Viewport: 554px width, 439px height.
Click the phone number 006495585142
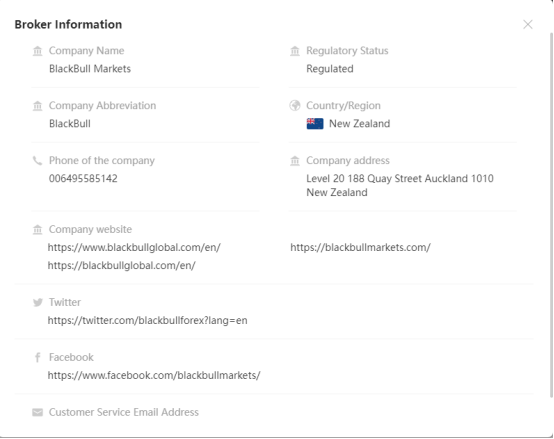(x=83, y=179)
